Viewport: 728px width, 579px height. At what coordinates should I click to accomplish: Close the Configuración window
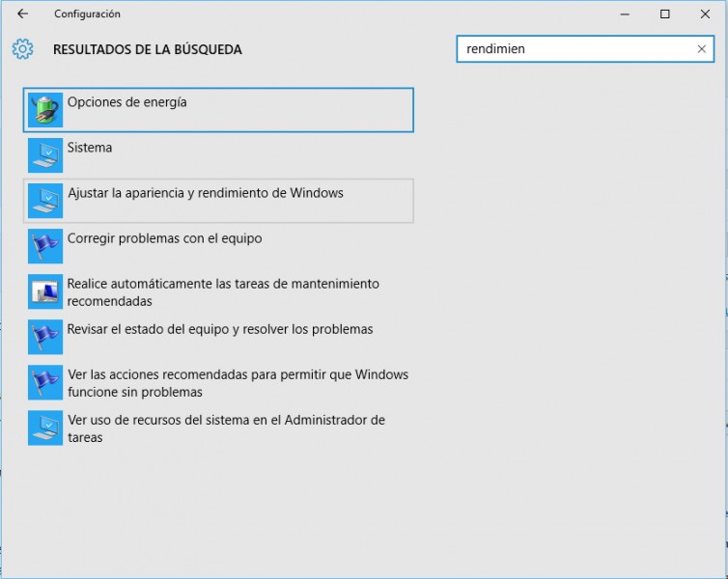coord(705,14)
